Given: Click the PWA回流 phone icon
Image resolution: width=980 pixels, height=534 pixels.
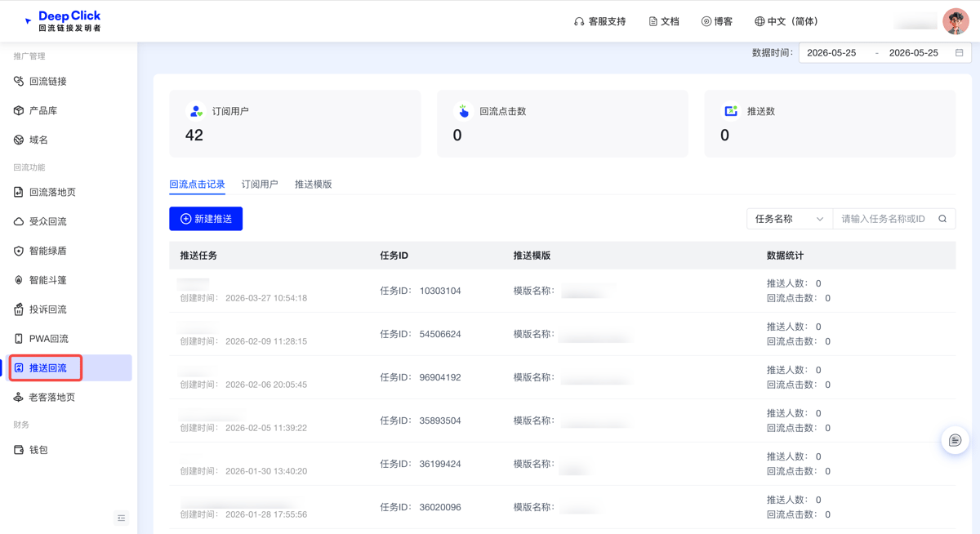Looking at the screenshot, I should click(x=19, y=339).
